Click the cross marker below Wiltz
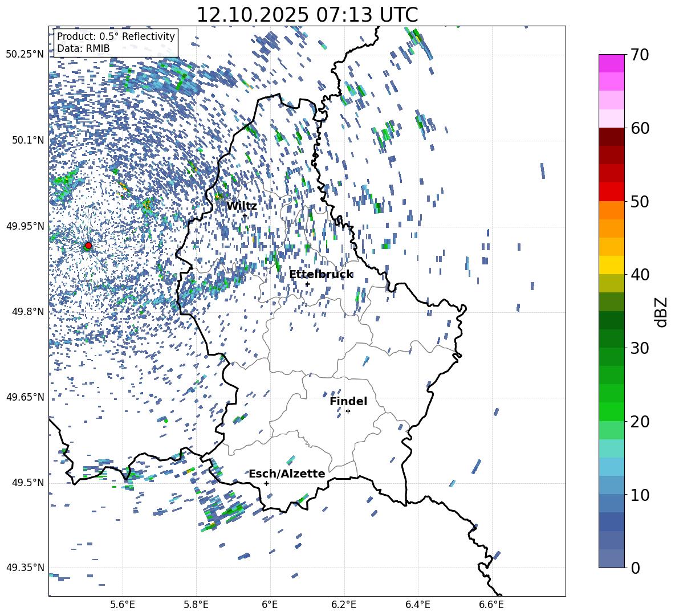Viewport: 675px width, 616px height. click(245, 216)
